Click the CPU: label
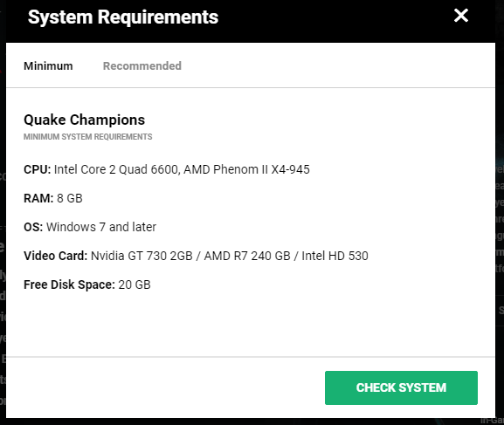Screen dimensions: 504x425 [38, 169]
